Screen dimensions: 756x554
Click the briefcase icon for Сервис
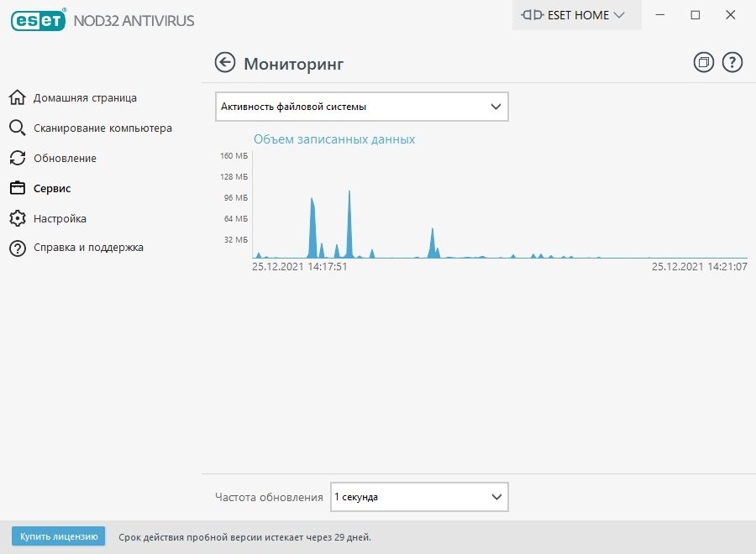point(18,188)
